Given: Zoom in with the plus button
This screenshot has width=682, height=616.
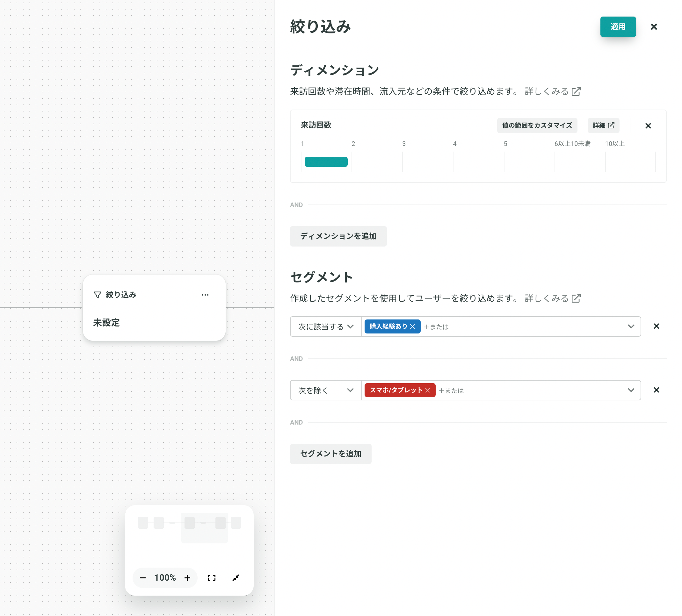Looking at the screenshot, I should pyautogui.click(x=187, y=578).
